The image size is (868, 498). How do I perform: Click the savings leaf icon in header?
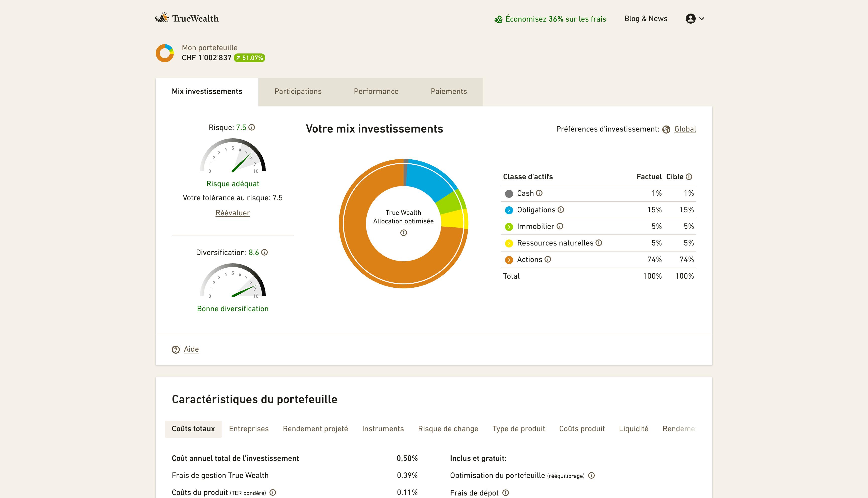pyautogui.click(x=498, y=20)
